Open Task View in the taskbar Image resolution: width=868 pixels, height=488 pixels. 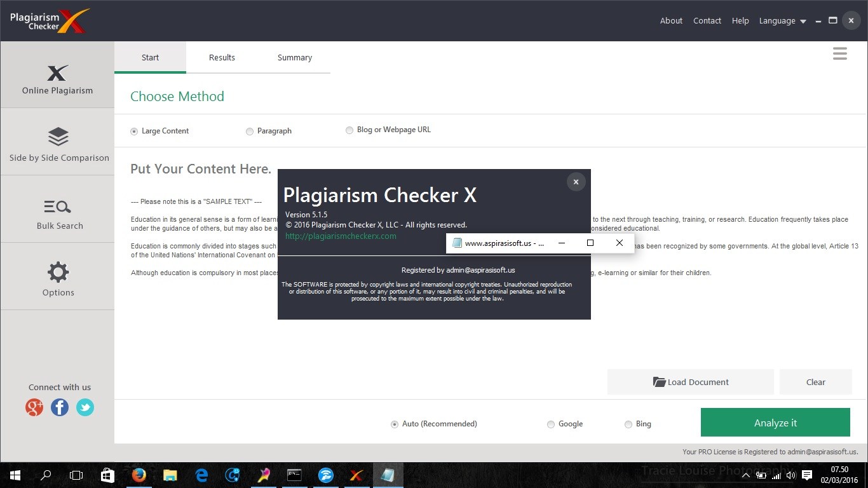[x=76, y=475]
